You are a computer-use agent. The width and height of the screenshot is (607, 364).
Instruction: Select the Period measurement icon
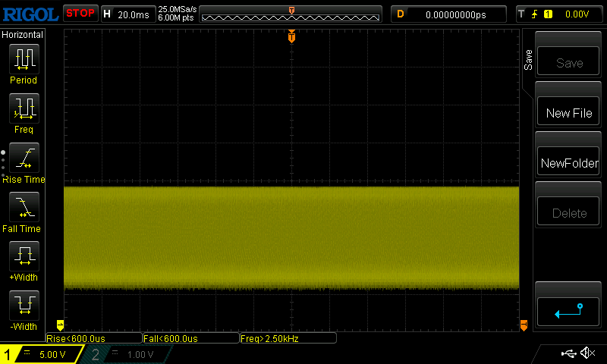pos(24,59)
